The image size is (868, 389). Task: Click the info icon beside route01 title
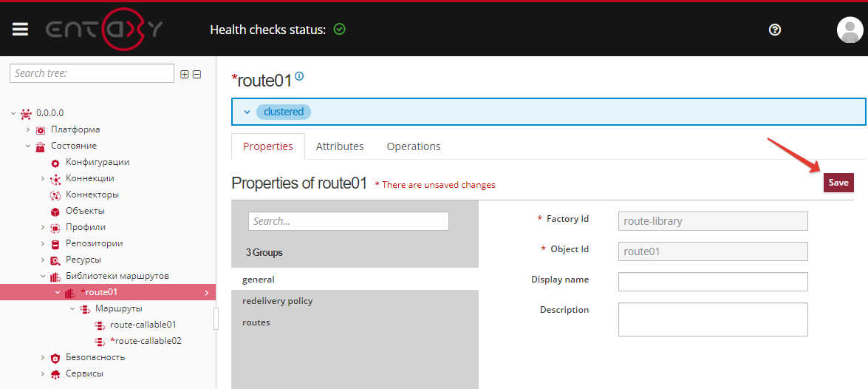pyautogui.click(x=299, y=76)
